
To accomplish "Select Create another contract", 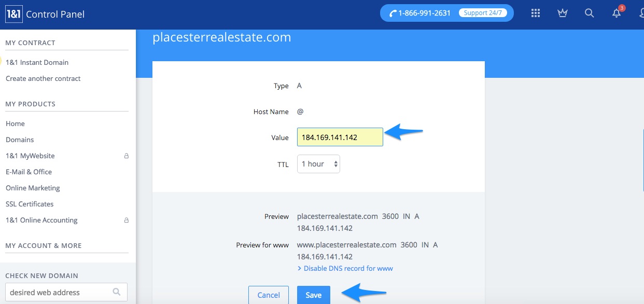I will pos(43,78).
